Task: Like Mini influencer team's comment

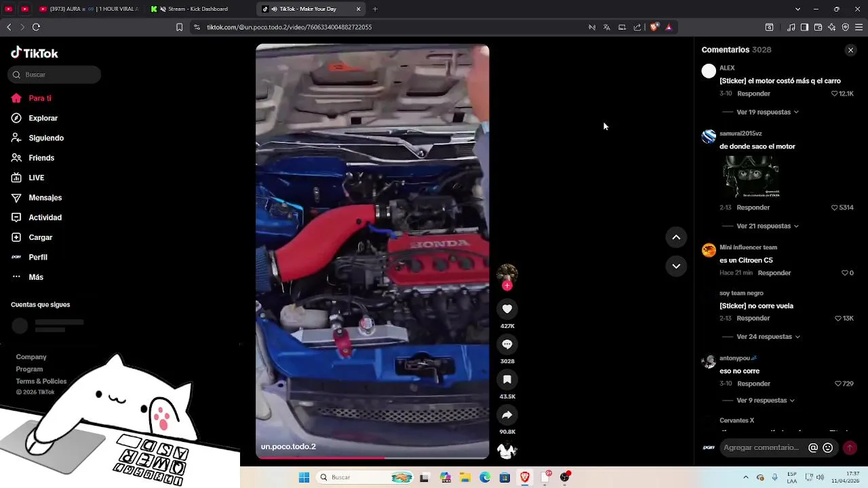Action: tap(845, 272)
